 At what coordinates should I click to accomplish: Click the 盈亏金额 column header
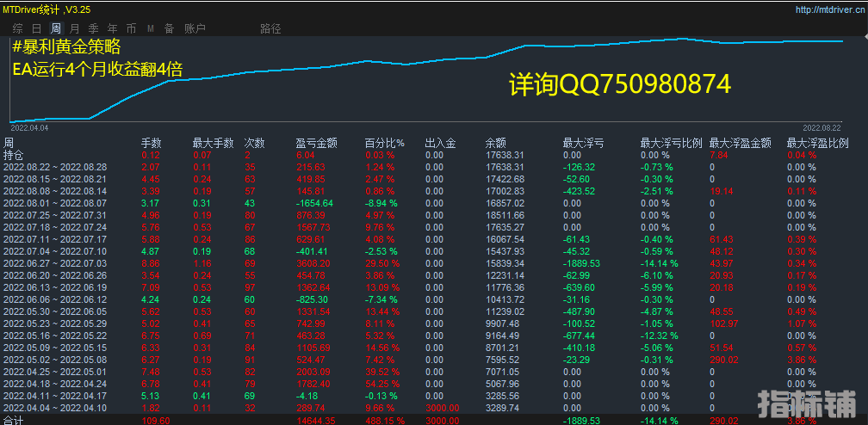(x=316, y=143)
